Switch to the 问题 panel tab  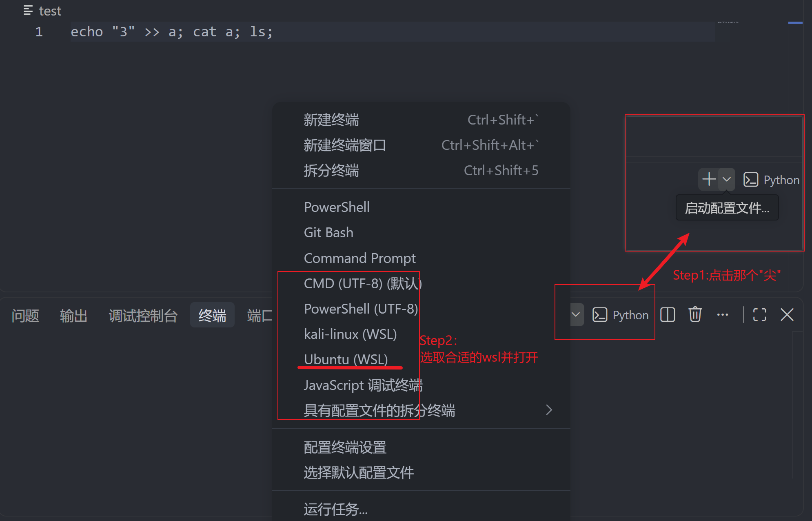[25, 316]
